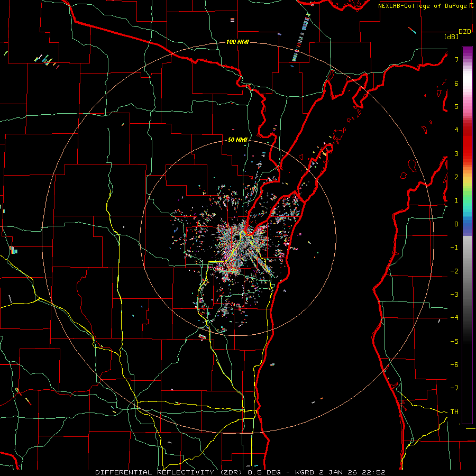Click the "50 NMI" range ring label

point(237,140)
